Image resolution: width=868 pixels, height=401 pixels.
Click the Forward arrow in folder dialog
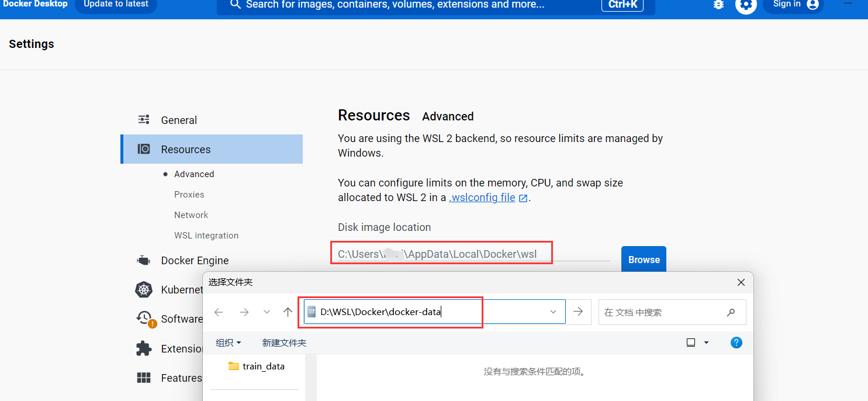click(244, 312)
